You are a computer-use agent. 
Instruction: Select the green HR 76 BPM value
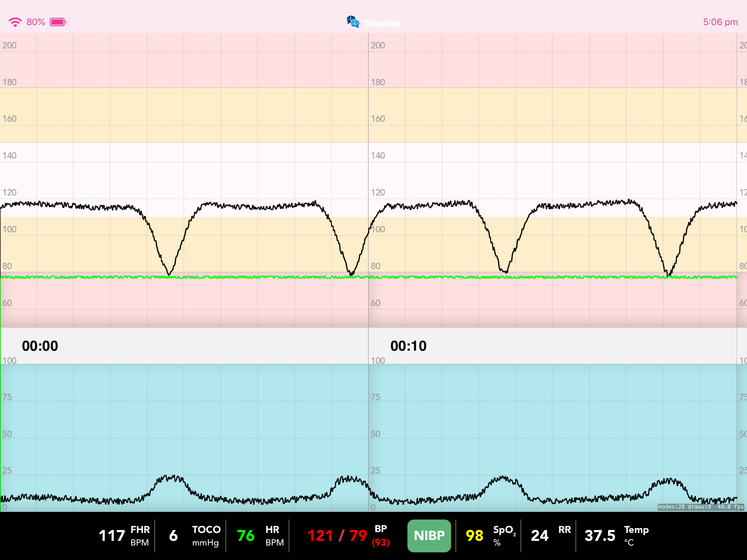coord(246,536)
